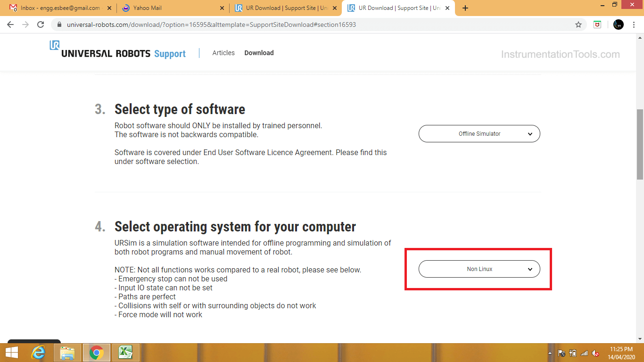Click the battery power tray icon

[x=573, y=353]
